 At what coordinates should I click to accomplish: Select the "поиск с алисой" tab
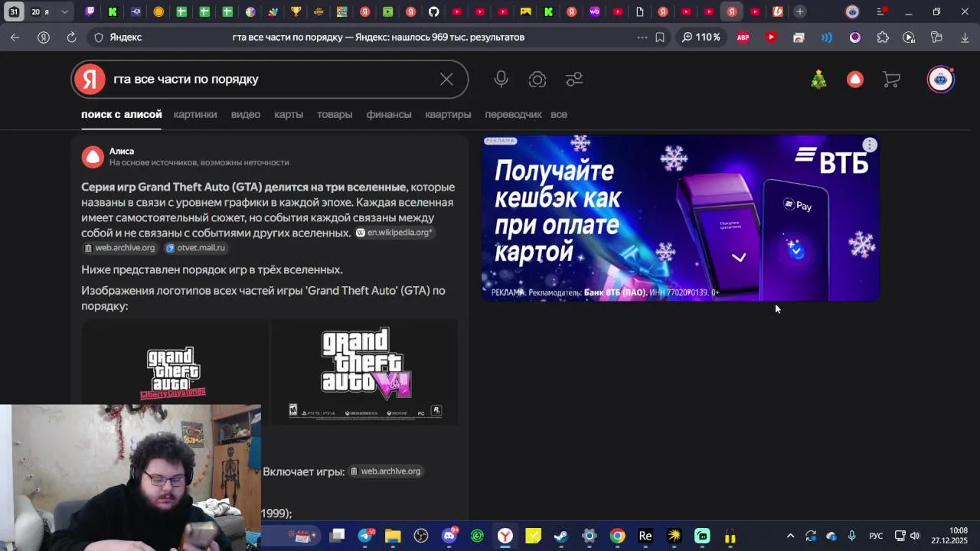pos(122,114)
